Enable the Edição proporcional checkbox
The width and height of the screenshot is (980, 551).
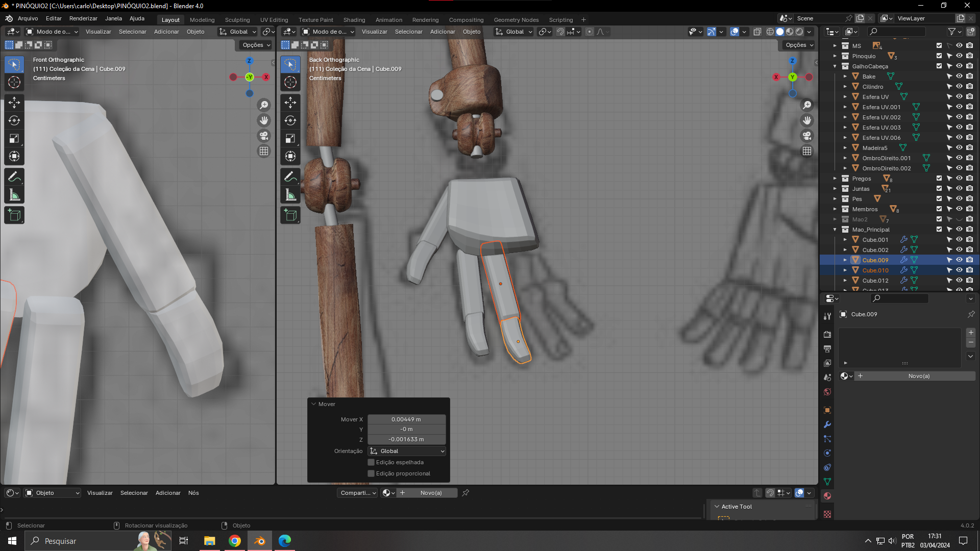[x=371, y=473]
